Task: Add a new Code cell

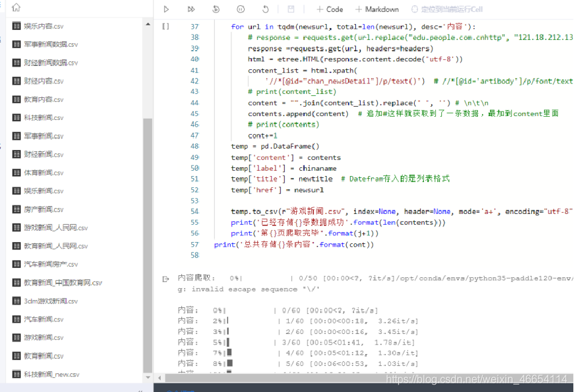Action: pyautogui.click(x=329, y=9)
